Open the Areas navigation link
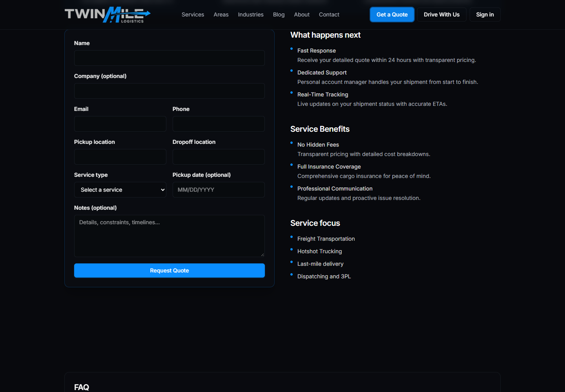This screenshot has height=392, width=565. click(x=221, y=15)
